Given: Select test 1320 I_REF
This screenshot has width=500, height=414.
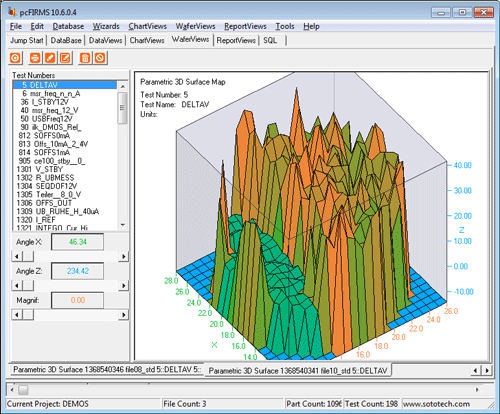Looking at the screenshot, I should click(65, 220).
